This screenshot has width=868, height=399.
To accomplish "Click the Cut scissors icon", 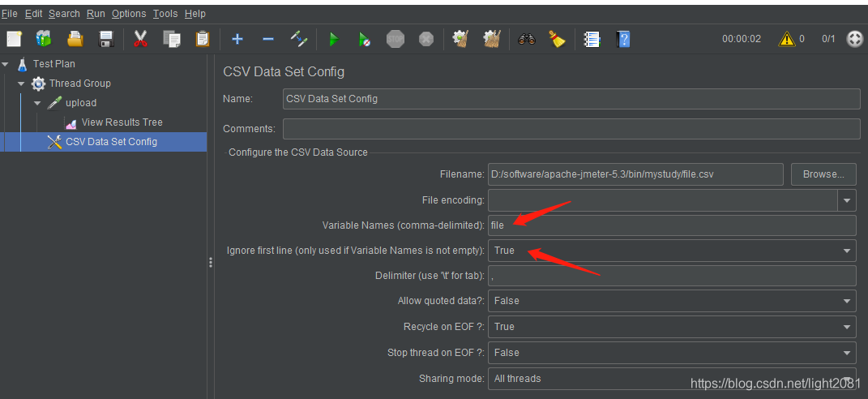I will point(140,39).
